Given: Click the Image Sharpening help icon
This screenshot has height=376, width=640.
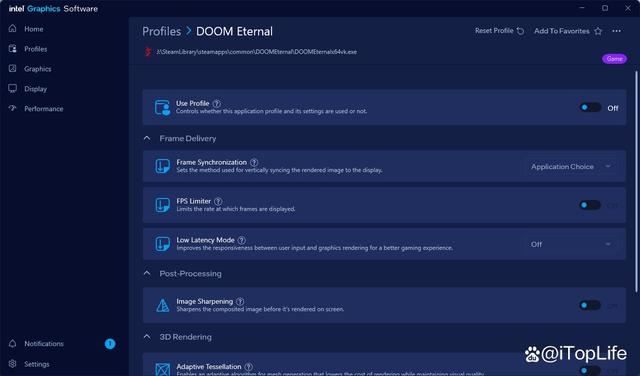Looking at the screenshot, I should pos(240,302).
